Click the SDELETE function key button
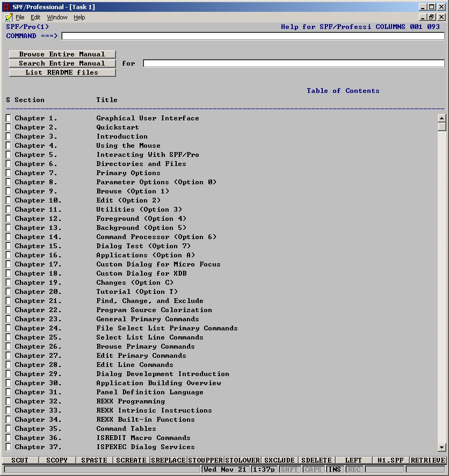 pos(316,460)
